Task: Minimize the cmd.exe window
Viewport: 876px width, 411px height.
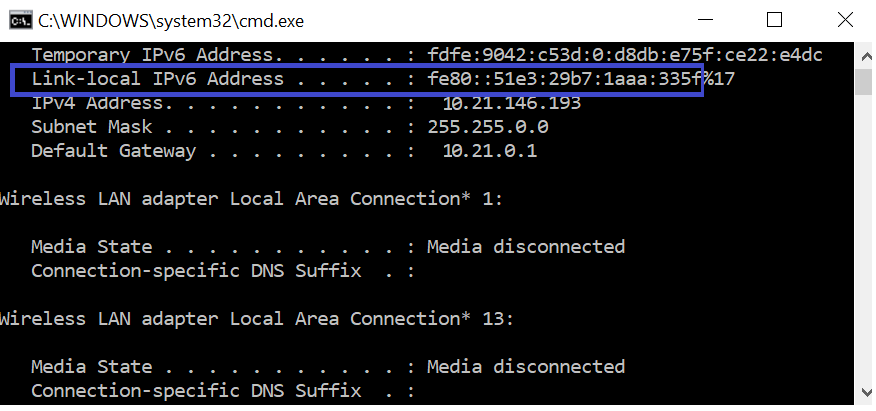Action: (706, 20)
